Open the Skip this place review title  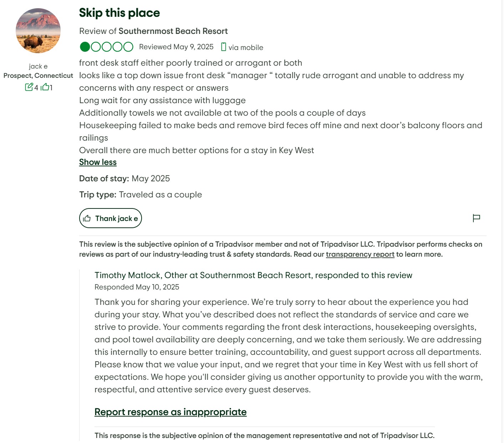(x=119, y=13)
